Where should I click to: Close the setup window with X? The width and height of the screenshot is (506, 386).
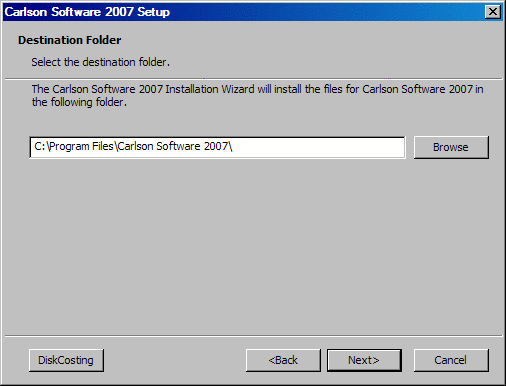click(x=493, y=12)
